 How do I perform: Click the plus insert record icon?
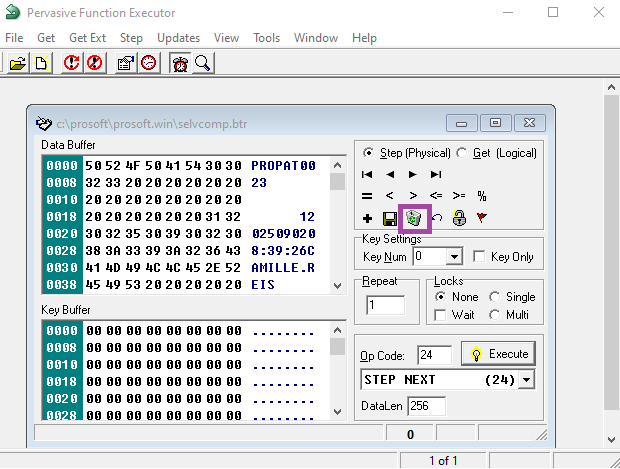(367, 217)
